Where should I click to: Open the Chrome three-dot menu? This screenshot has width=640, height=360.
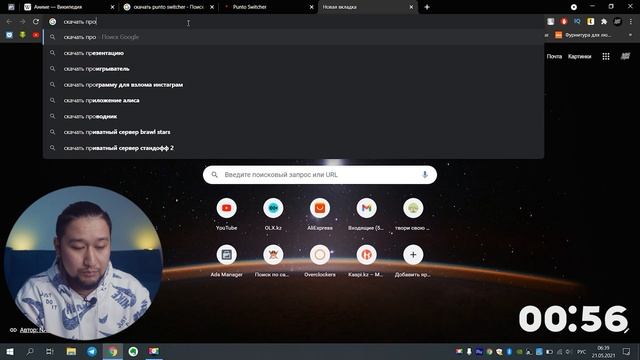pyautogui.click(x=631, y=22)
